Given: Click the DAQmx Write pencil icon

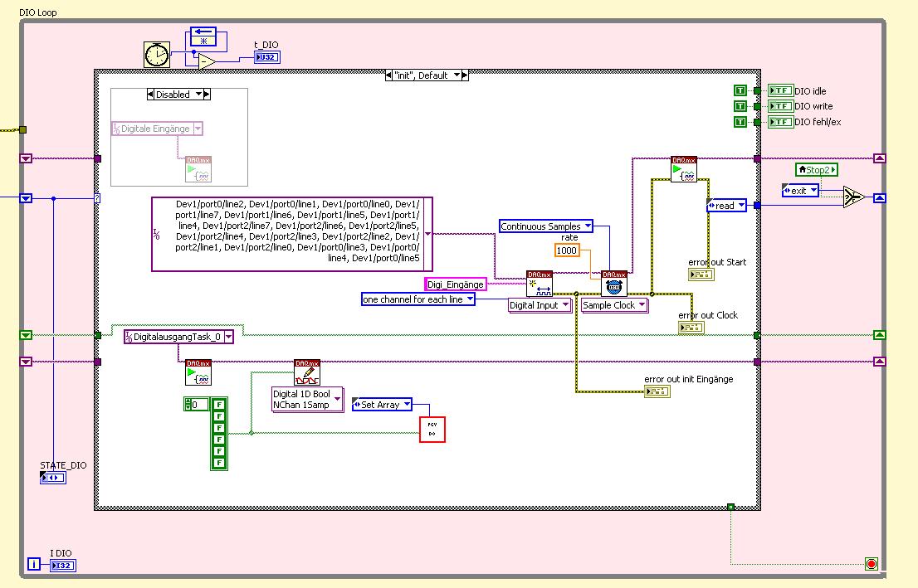Looking at the screenshot, I should pos(307,372).
